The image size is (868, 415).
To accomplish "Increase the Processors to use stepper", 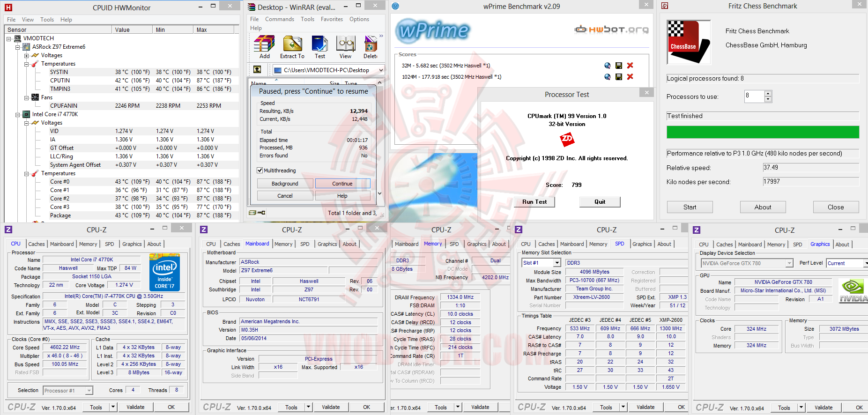I will point(768,94).
